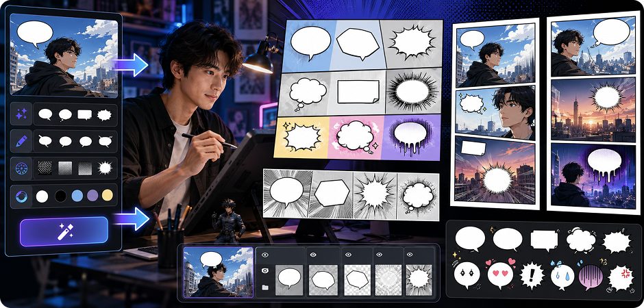Screen dimensions: 644x308
Task: Choose the oval speech bubble template on the blue tile
Action: click(310, 42)
